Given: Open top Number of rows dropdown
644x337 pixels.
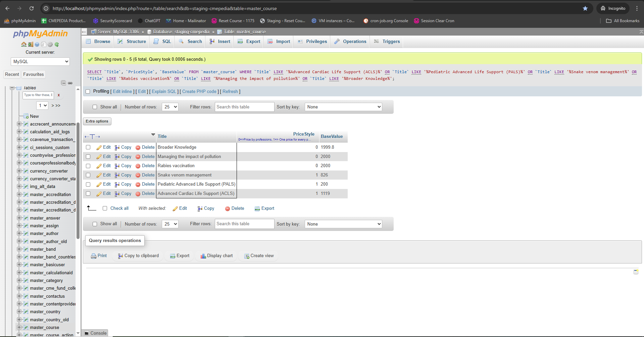Looking at the screenshot, I should [x=170, y=107].
